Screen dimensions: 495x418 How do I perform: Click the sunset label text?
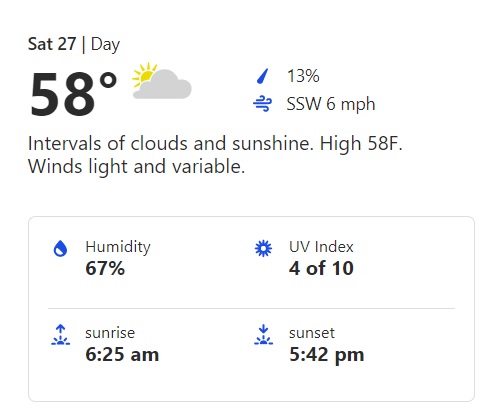(x=312, y=333)
